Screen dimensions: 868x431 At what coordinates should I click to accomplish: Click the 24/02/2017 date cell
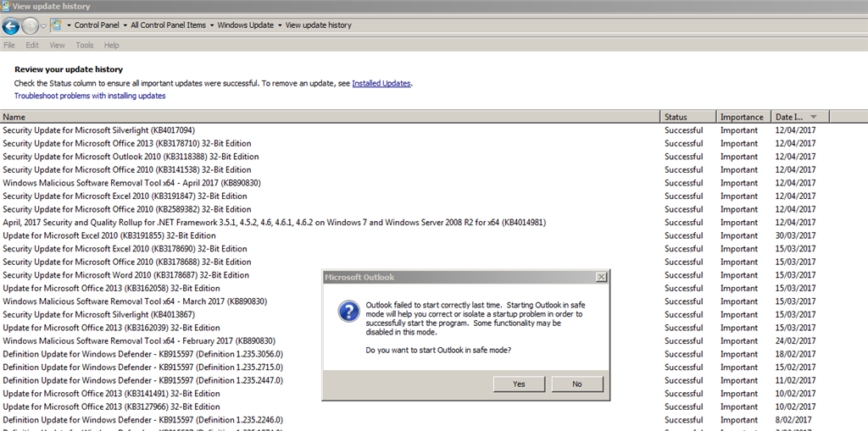pos(795,340)
